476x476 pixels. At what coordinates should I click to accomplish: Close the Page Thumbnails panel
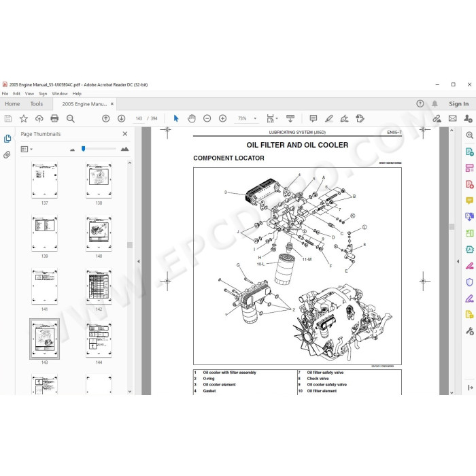pos(124,134)
